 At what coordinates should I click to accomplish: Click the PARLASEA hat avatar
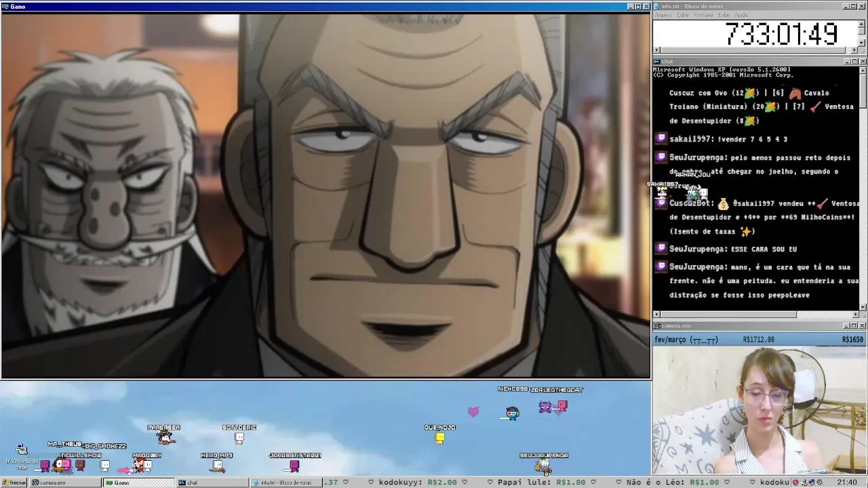[x=165, y=437]
